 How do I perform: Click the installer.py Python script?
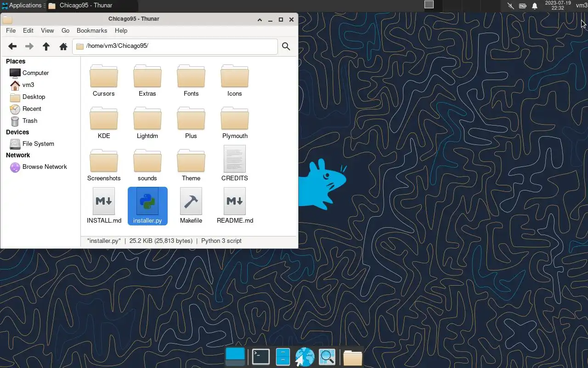click(x=147, y=206)
